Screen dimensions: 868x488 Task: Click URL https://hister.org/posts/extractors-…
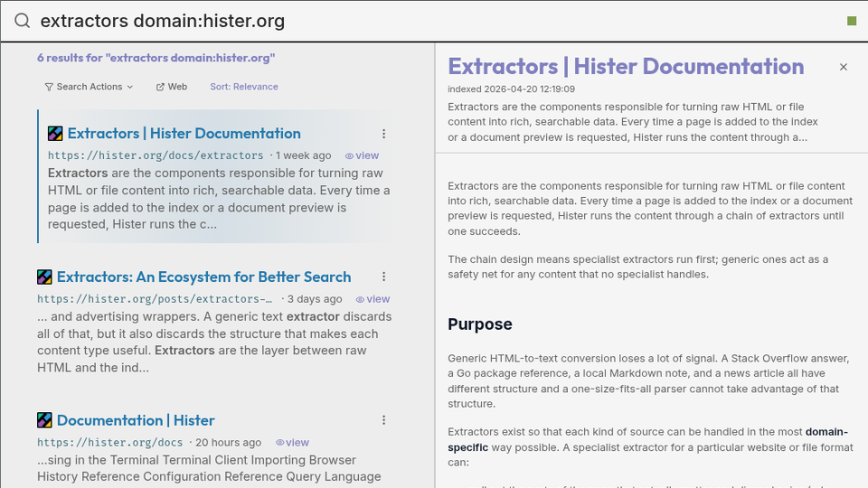[155, 299]
